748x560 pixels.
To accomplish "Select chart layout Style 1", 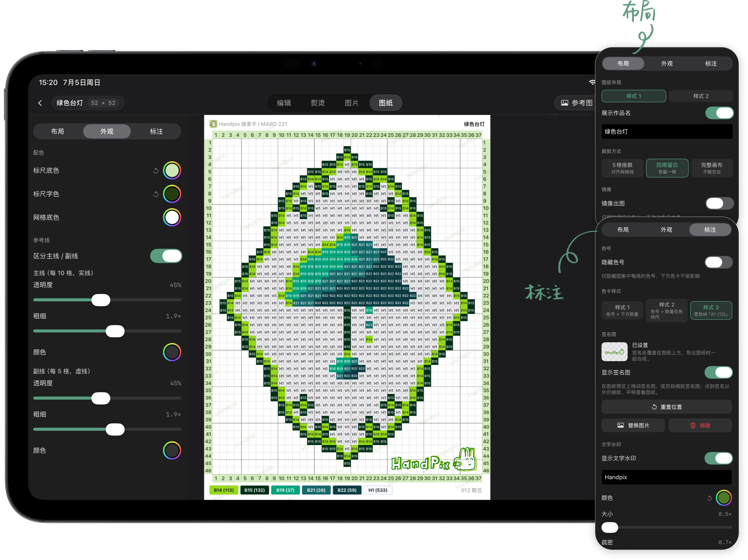I will (634, 96).
